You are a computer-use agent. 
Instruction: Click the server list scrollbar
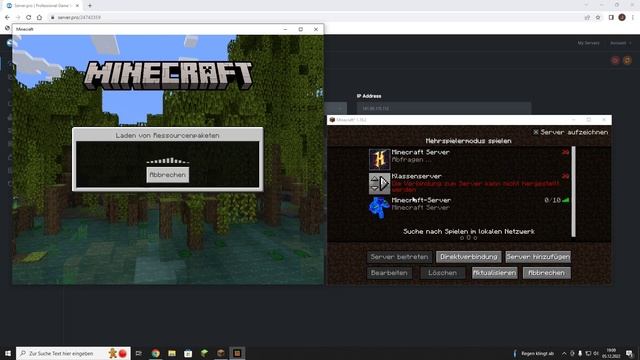pyautogui.click(x=573, y=191)
